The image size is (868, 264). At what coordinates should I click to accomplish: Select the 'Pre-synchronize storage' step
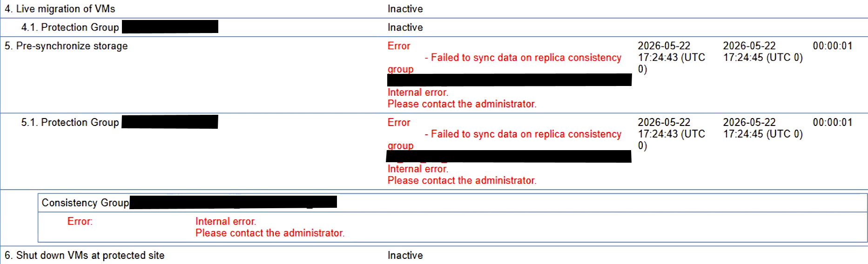click(x=66, y=46)
